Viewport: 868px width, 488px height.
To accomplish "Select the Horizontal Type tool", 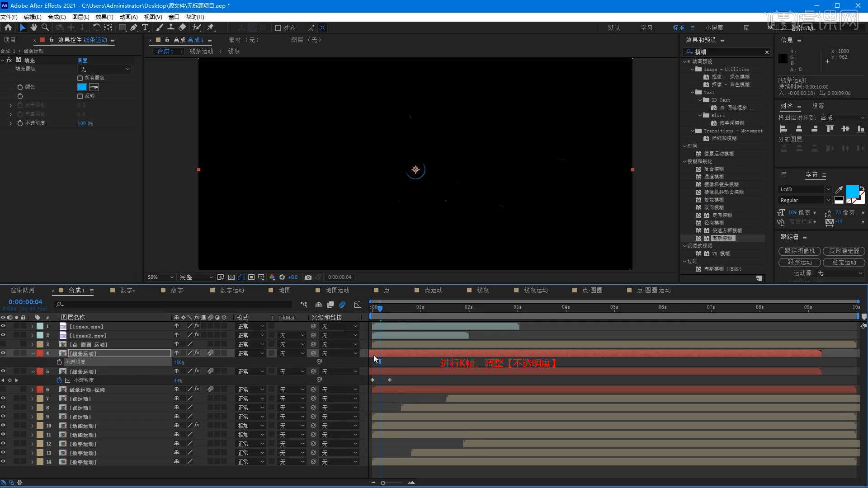I will (x=145, y=28).
